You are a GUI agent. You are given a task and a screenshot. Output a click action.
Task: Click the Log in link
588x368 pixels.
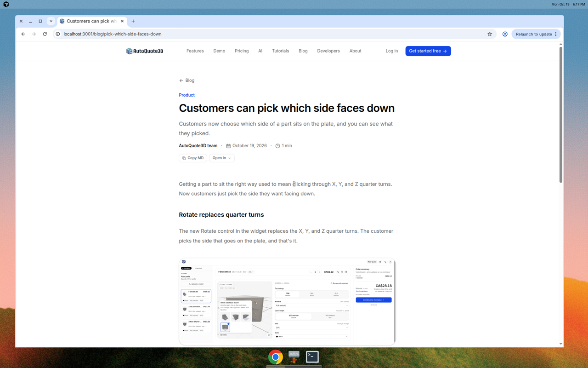click(x=392, y=51)
